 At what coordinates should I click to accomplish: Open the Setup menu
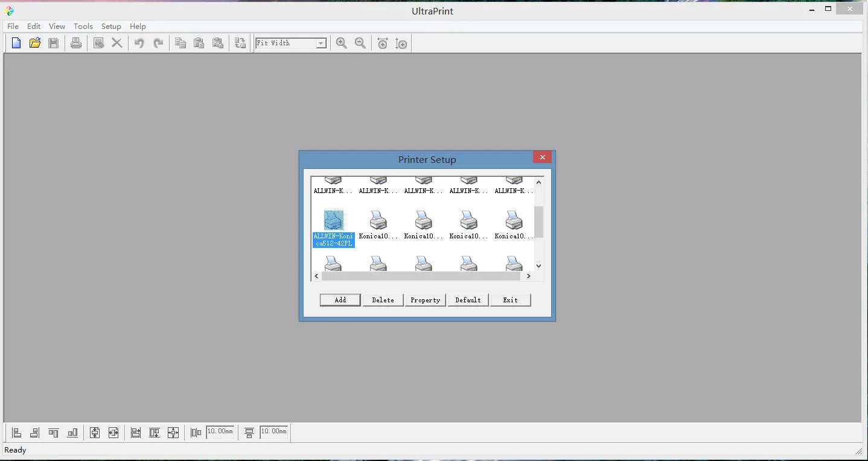pyautogui.click(x=111, y=27)
